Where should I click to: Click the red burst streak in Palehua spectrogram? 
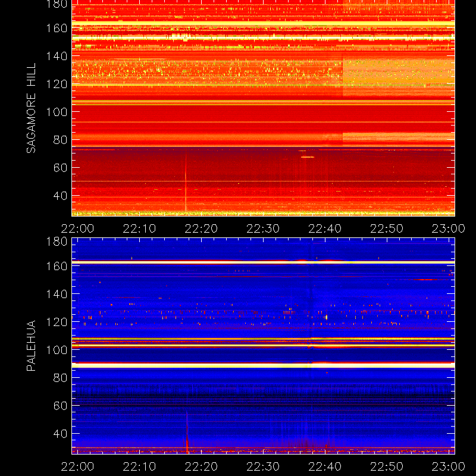pos(187,433)
